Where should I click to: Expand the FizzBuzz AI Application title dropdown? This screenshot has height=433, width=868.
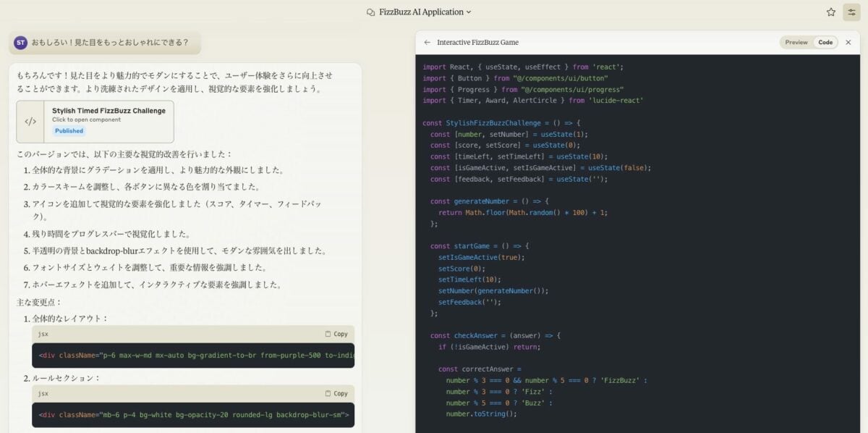click(469, 12)
